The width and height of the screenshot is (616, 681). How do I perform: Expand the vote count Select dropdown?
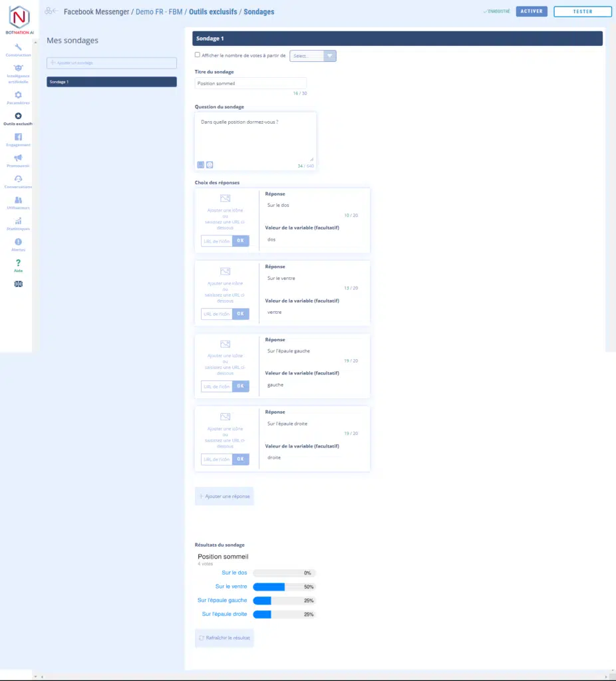pyautogui.click(x=313, y=56)
